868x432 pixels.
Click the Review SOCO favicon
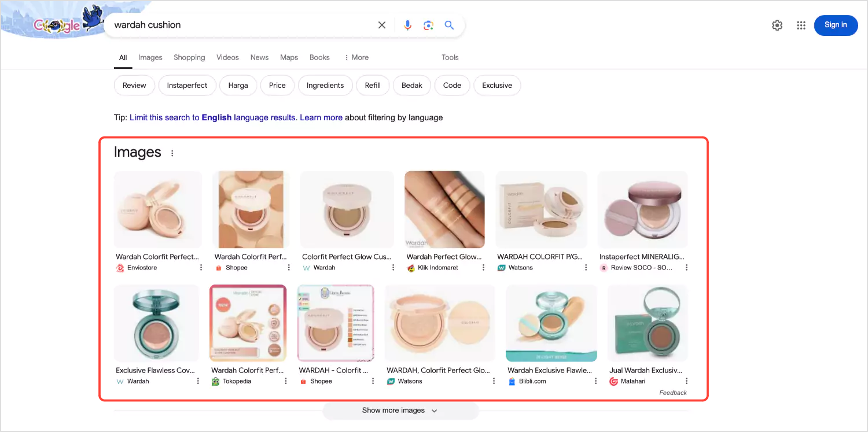(604, 268)
